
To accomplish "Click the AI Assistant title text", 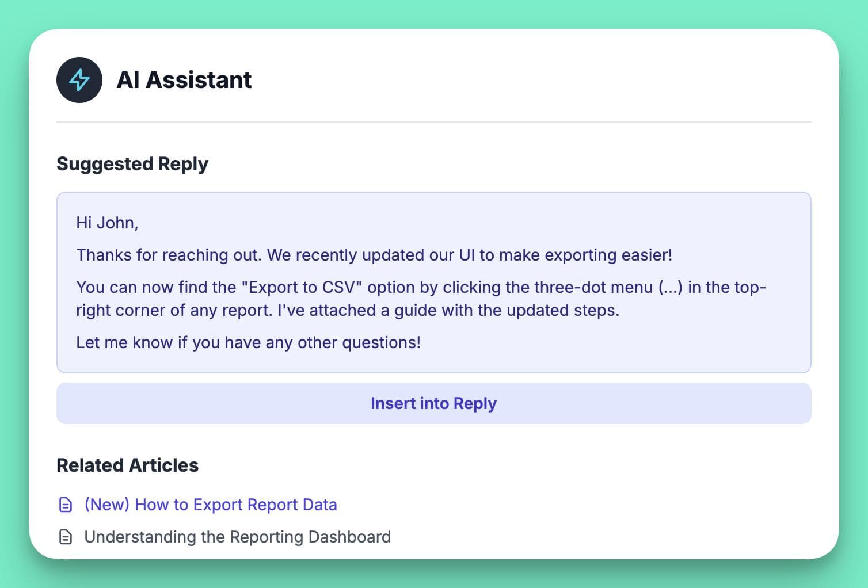I will [184, 80].
